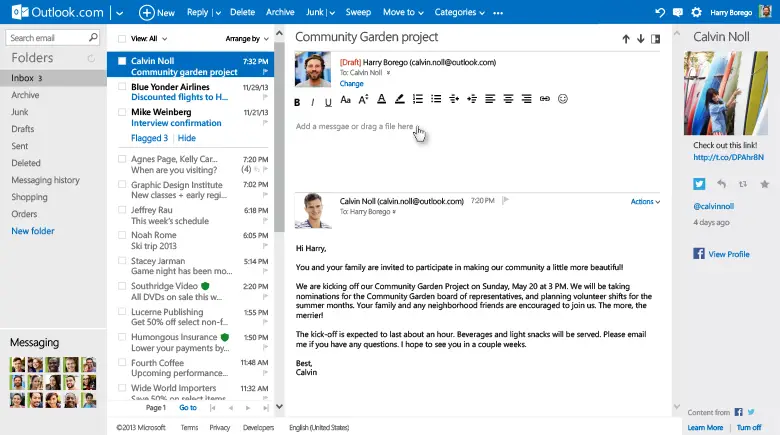Click search magnifier icon
This screenshot has width=780, height=435.
pos(93,37)
